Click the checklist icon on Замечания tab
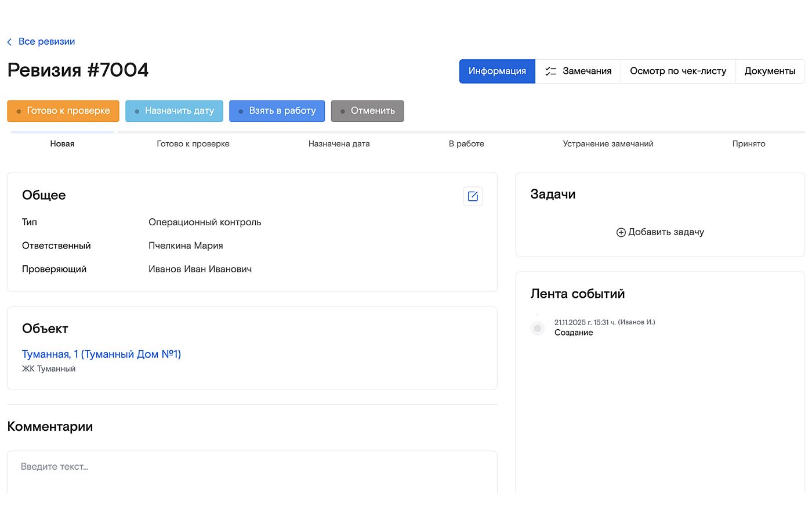 point(550,71)
